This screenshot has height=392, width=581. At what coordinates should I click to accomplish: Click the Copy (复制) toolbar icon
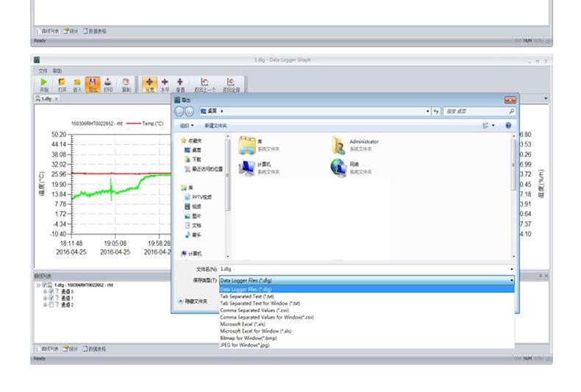coord(126,83)
